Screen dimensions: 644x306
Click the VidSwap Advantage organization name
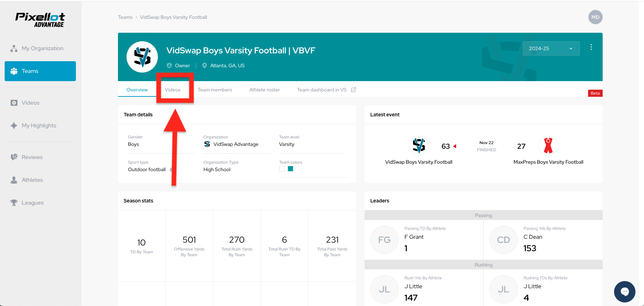[236, 144]
